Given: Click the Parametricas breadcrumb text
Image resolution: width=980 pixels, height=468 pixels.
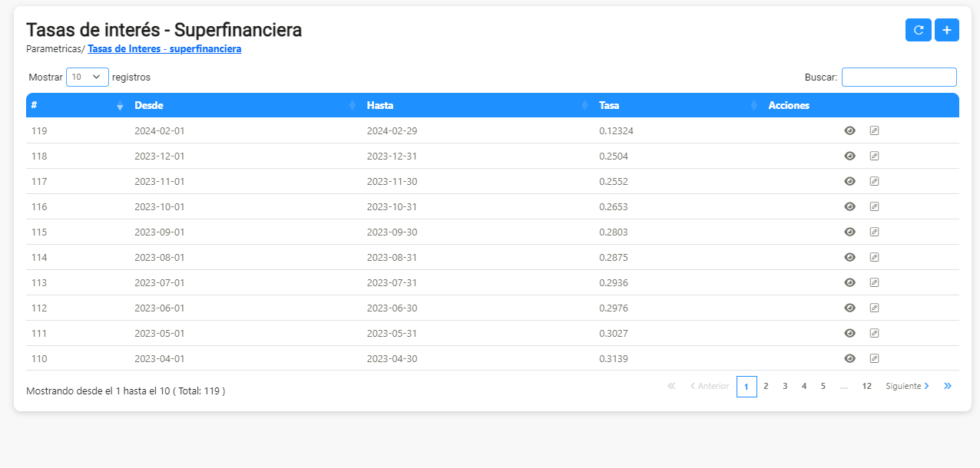Looking at the screenshot, I should pyautogui.click(x=55, y=48).
